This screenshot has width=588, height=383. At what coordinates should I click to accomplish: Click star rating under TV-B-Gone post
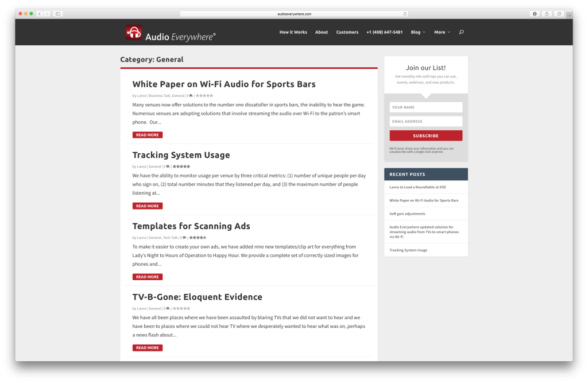181,308
